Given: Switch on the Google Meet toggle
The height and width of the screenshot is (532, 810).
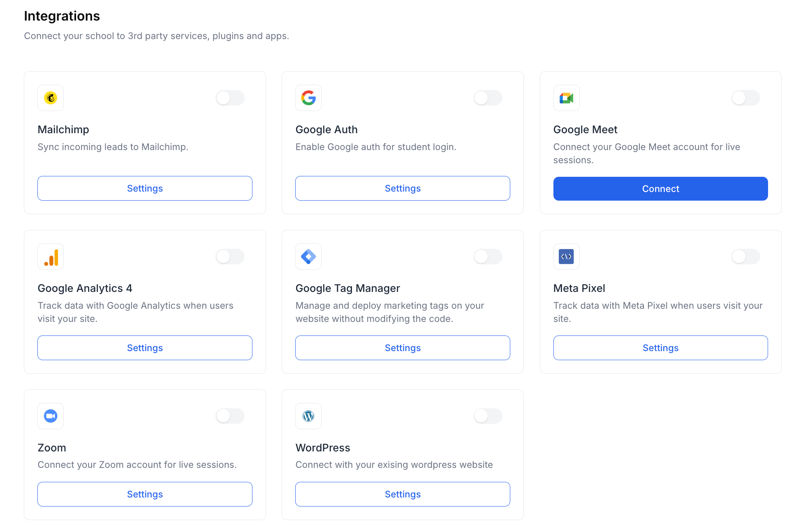Looking at the screenshot, I should 745,98.
